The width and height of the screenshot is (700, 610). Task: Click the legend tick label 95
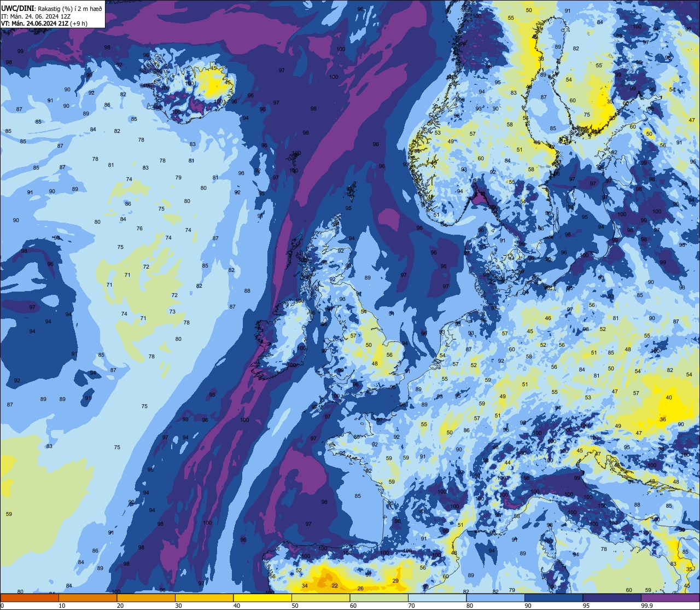[x=586, y=606]
